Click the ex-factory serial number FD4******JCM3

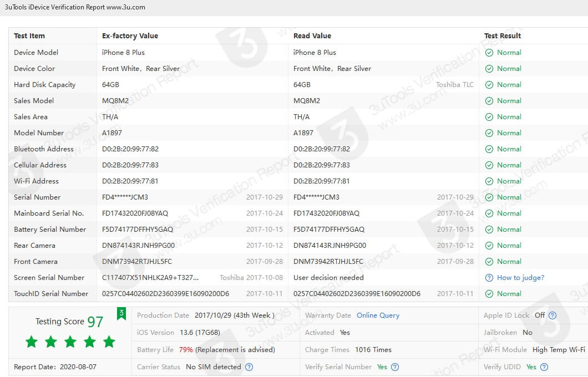[x=125, y=197]
